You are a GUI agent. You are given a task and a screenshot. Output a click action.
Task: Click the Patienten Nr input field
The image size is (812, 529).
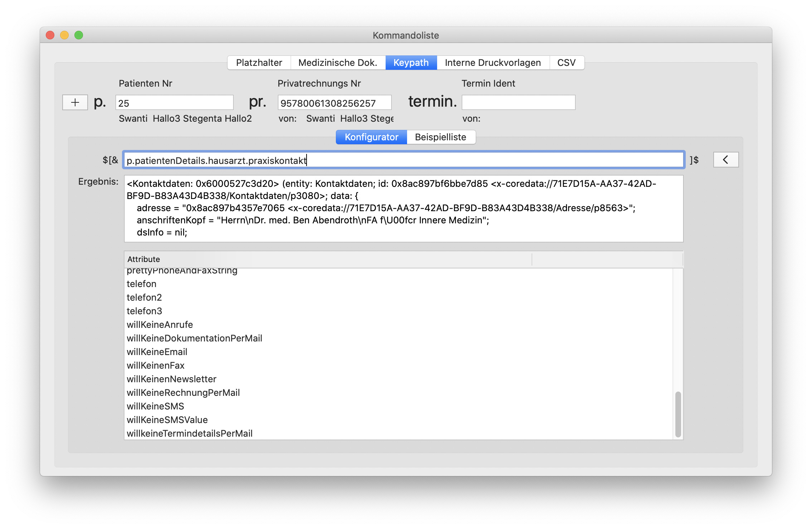(175, 103)
